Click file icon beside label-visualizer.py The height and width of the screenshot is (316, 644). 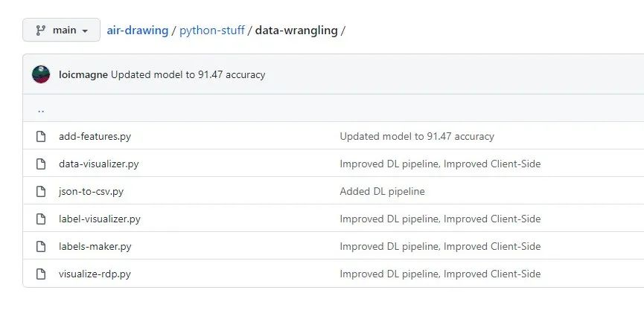click(41, 219)
